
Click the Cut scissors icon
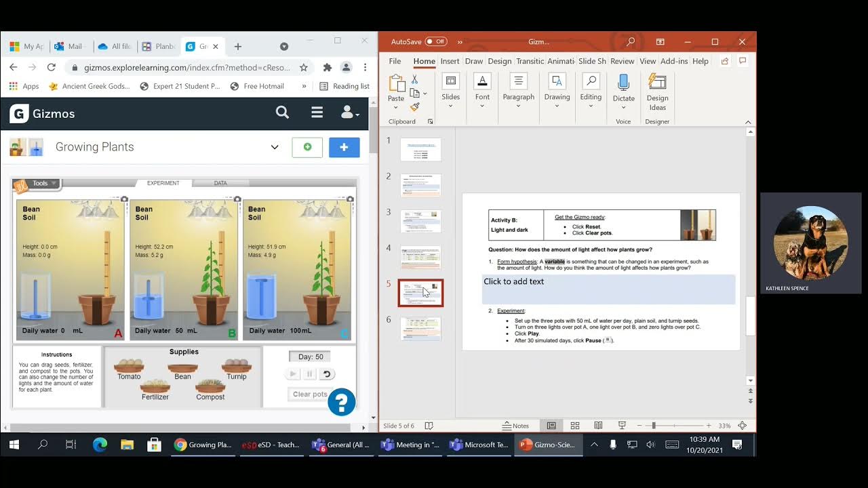click(x=415, y=80)
